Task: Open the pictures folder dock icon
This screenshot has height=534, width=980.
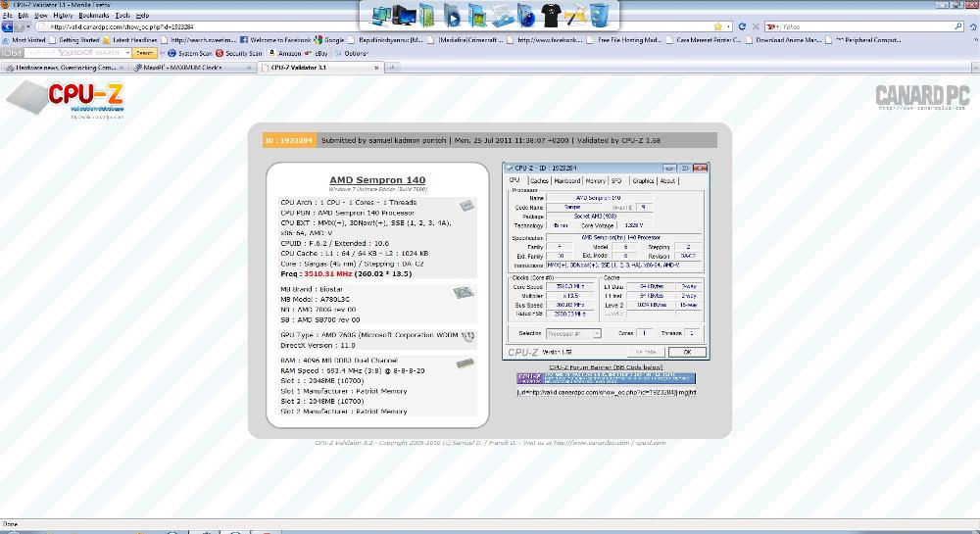Action: click(477, 17)
